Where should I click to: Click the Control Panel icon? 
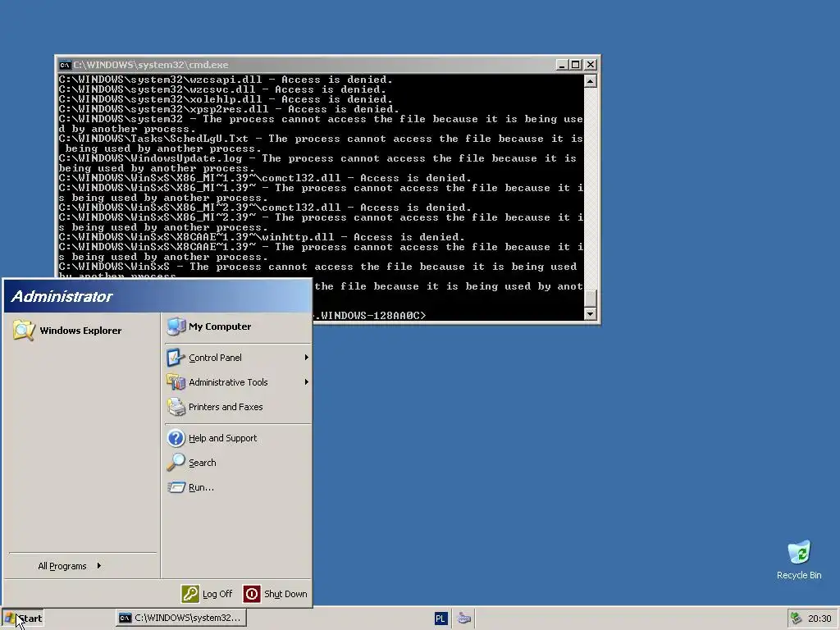point(176,358)
